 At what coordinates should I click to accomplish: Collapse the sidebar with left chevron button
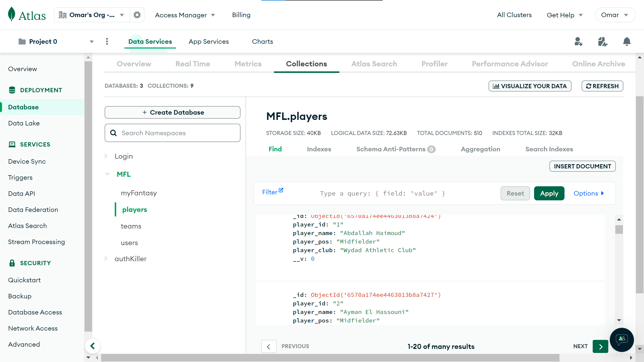click(93, 346)
